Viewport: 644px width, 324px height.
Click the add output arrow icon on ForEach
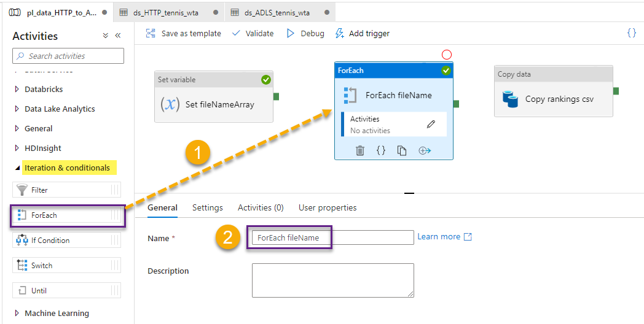point(424,150)
